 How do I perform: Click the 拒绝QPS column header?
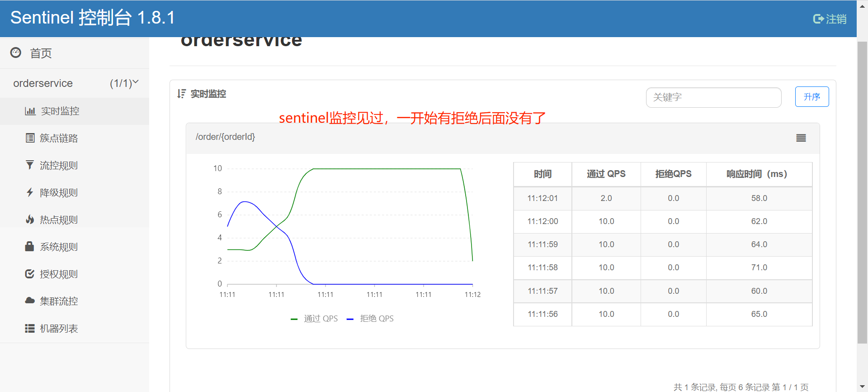[673, 174]
